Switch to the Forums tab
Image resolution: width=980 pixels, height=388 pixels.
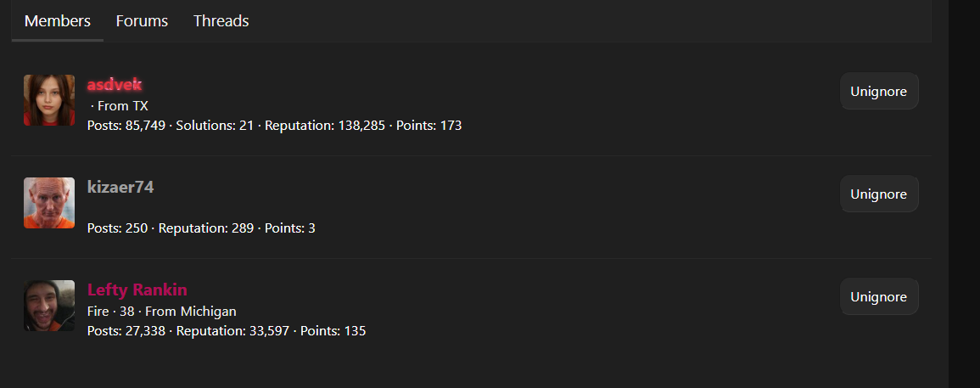pyautogui.click(x=142, y=20)
